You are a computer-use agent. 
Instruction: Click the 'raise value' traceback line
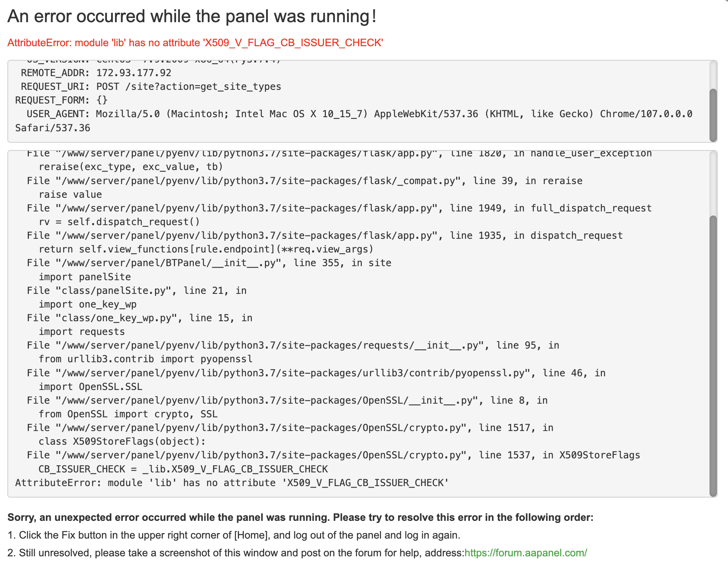70,194
